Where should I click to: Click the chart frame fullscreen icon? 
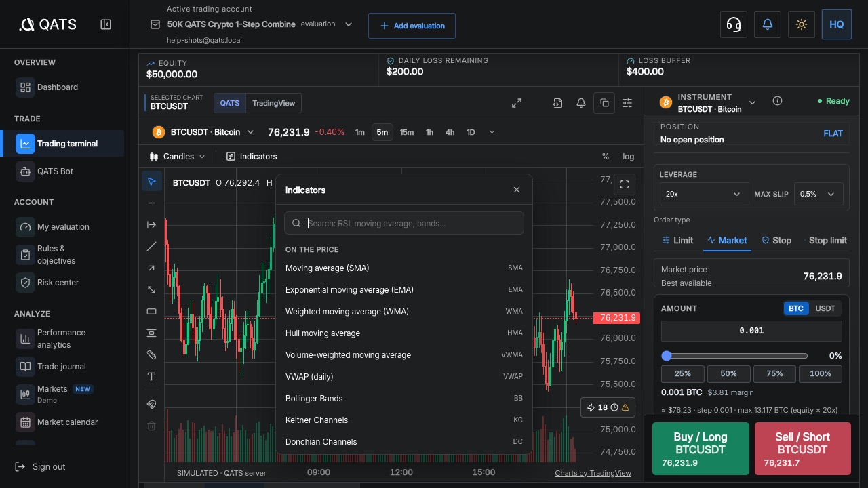click(625, 184)
